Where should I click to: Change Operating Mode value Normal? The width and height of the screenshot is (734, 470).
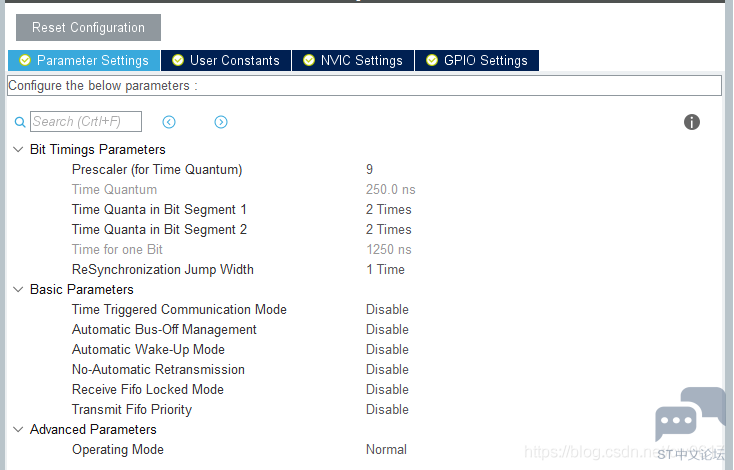[386, 449]
